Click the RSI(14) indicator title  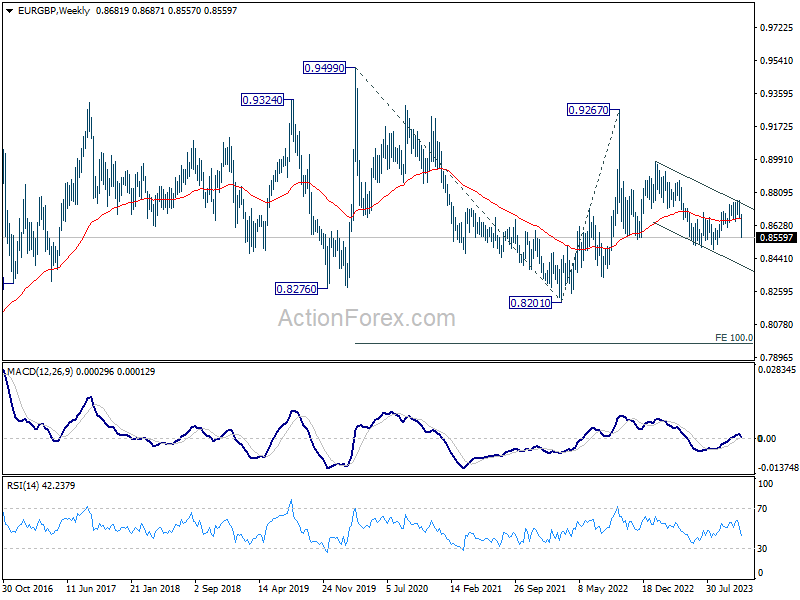tap(23, 486)
